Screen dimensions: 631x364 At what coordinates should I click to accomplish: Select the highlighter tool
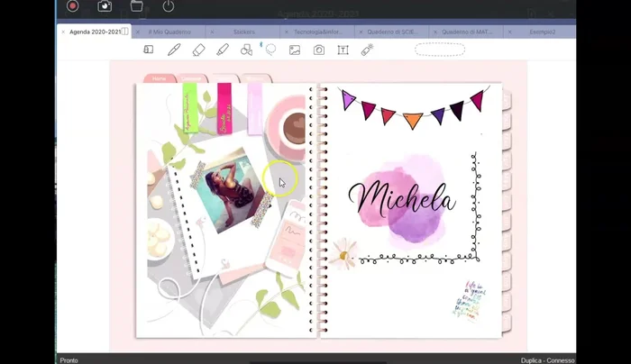click(223, 50)
